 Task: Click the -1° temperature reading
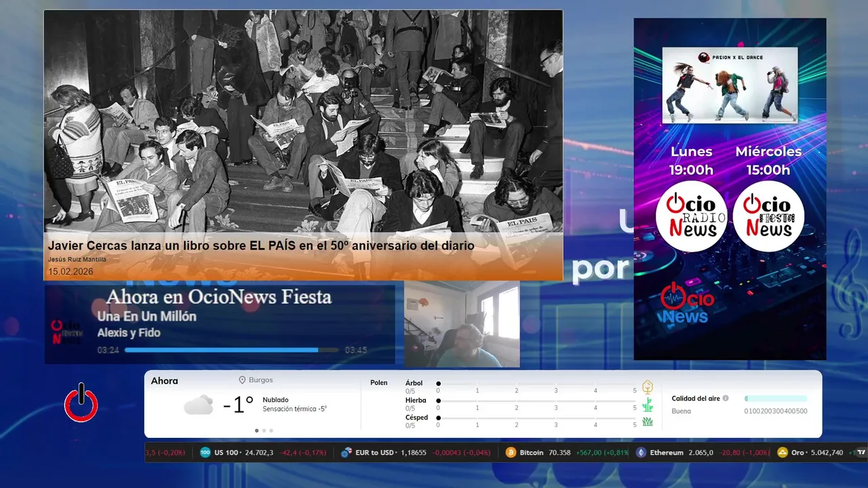[238, 405]
